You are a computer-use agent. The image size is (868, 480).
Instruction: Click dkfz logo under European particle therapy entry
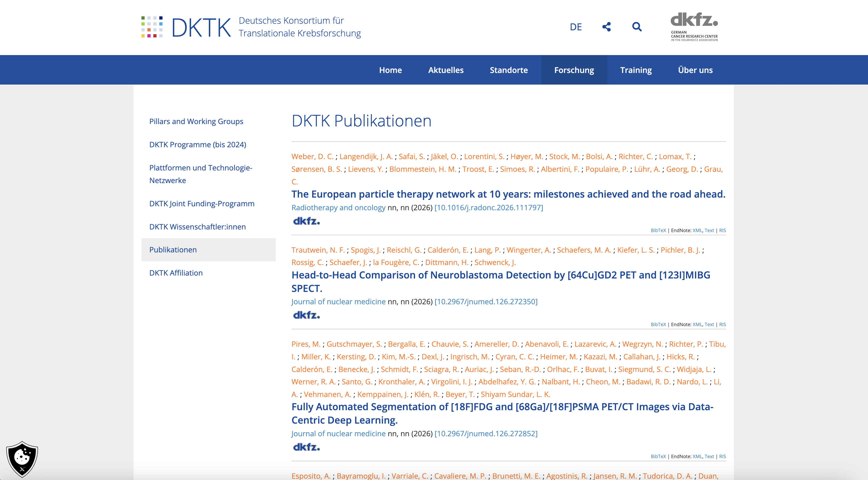point(306,221)
